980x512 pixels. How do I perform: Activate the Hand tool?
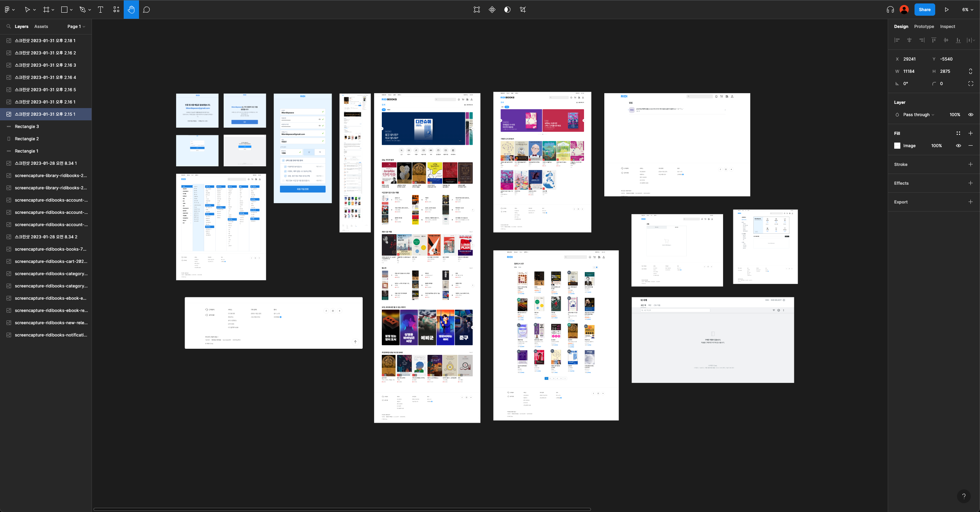coord(131,10)
